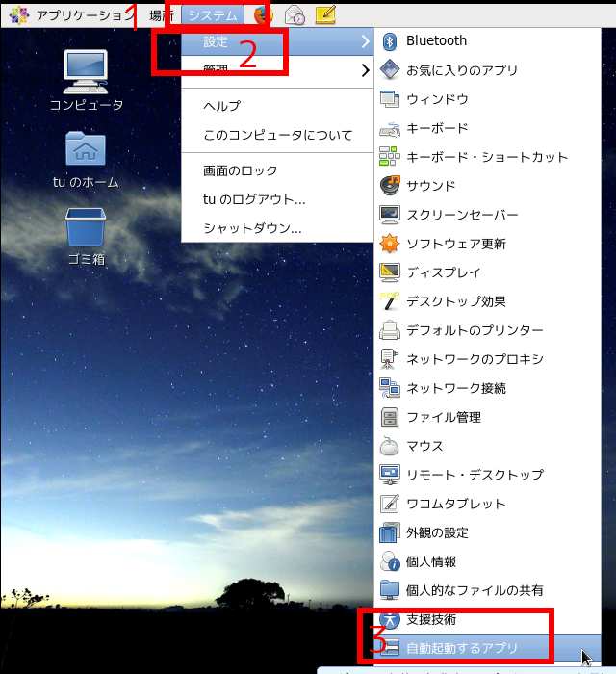
Task: Click このコンピュータについて entry
Action: point(277,135)
